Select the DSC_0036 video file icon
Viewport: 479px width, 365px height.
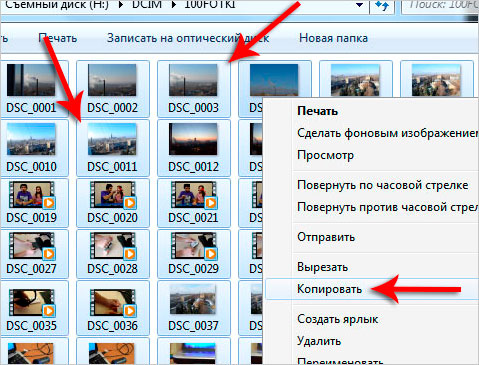(x=113, y=303)
